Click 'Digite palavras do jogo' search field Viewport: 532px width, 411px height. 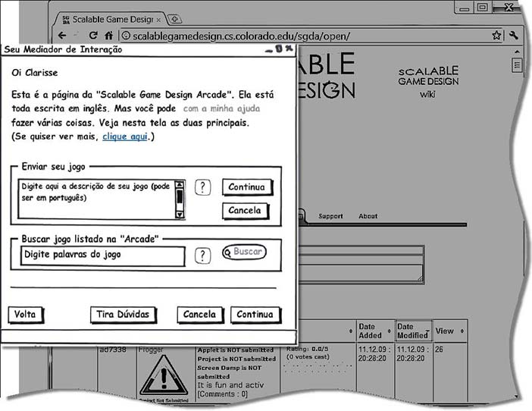pyautogui.click(x=102, y=256)
